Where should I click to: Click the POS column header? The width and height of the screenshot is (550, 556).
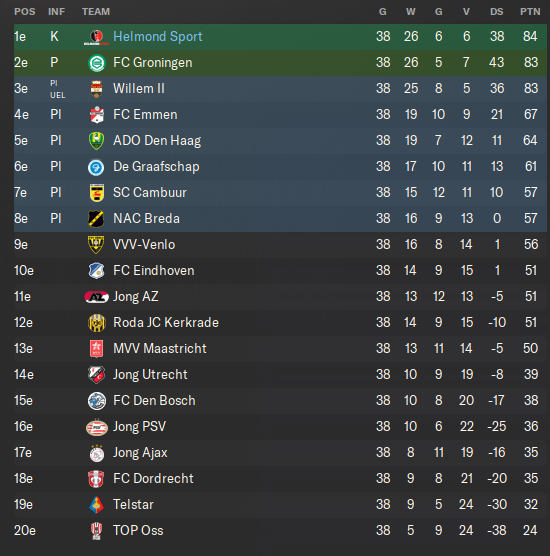pos(25,12)
